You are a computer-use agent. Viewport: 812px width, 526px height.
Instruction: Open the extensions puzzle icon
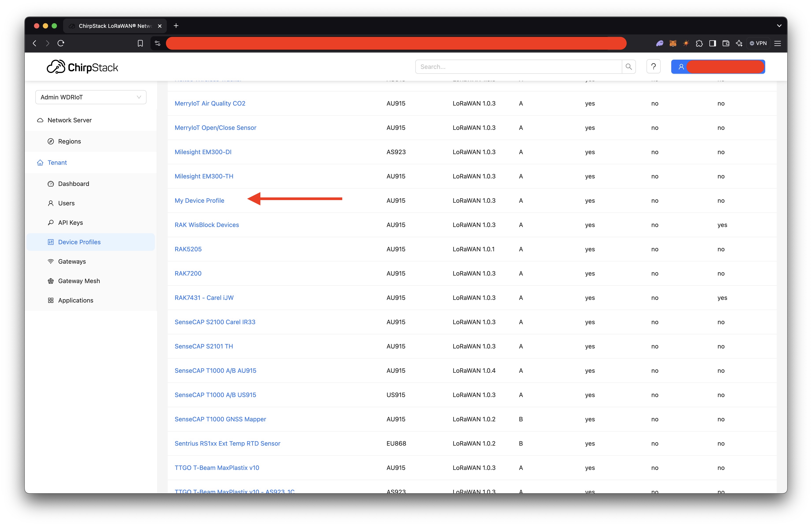pyautogui.click(x=699, y=43)
